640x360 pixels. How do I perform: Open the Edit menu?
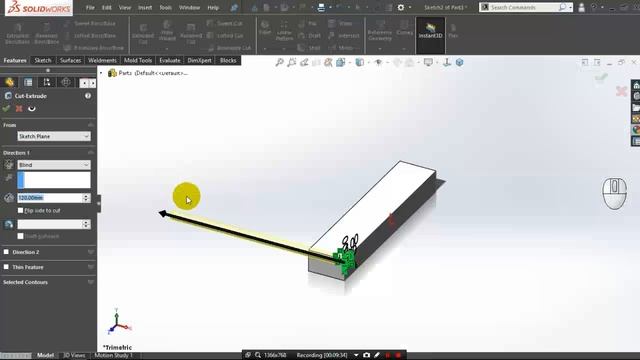tap(107, 7)
